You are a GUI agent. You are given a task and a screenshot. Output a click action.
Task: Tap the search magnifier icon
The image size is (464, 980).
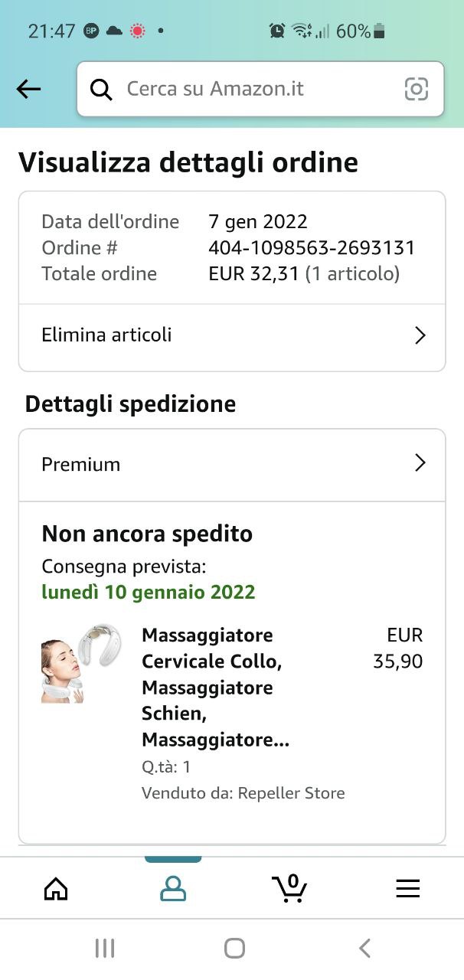pos(101,90)
